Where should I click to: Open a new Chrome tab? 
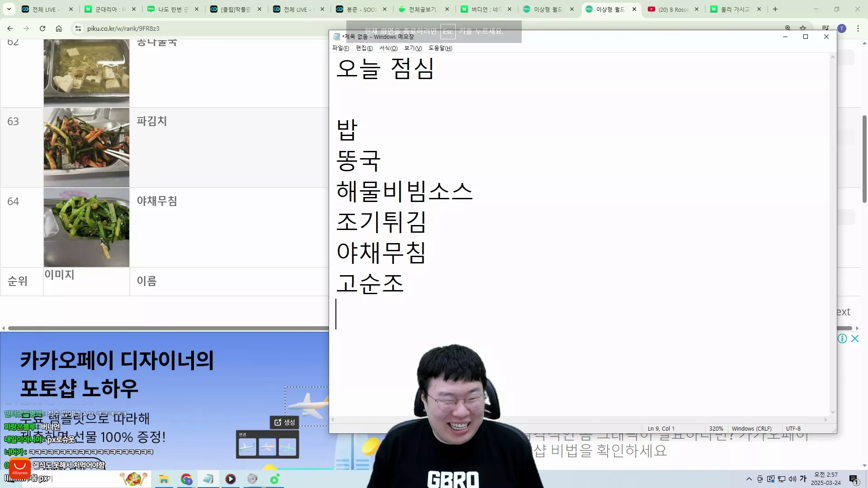[775, 9]
